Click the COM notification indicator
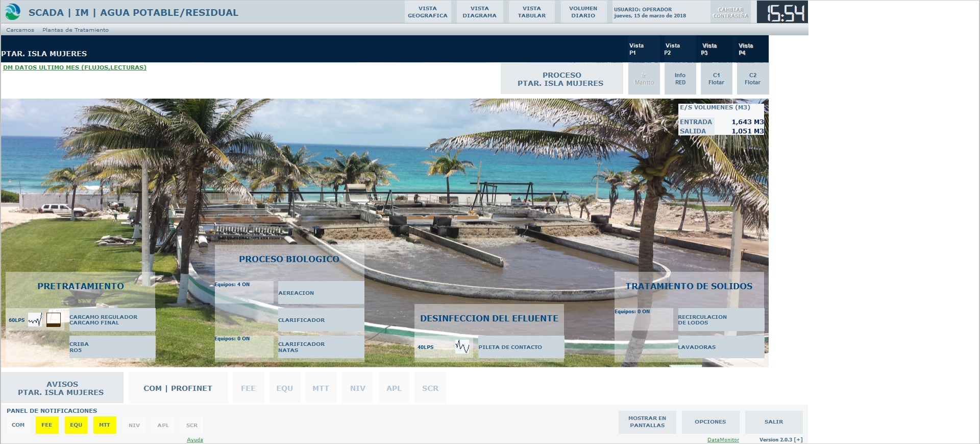This screenshot has height=444, width=980. pos(18,425)
